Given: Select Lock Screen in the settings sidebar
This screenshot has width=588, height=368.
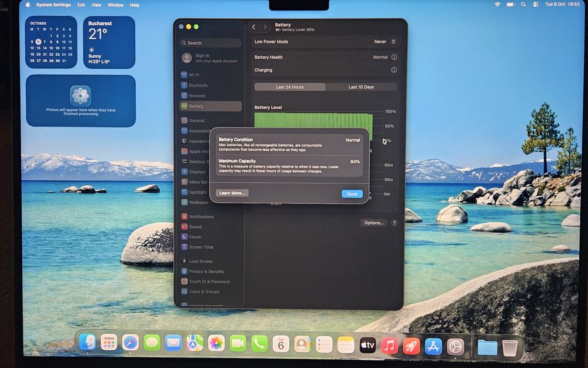Looking at the screenshot, I should click(211, 261).
